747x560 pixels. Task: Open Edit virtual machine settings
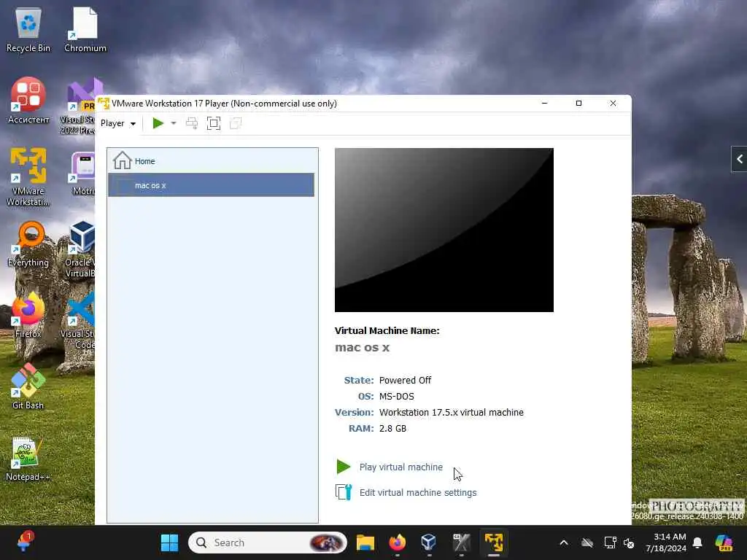[418, 492]
